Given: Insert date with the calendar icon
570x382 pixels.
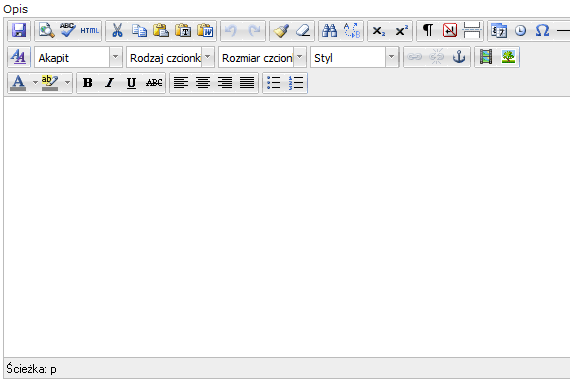Looking at the screenshot, I should (x=499, y=31).
